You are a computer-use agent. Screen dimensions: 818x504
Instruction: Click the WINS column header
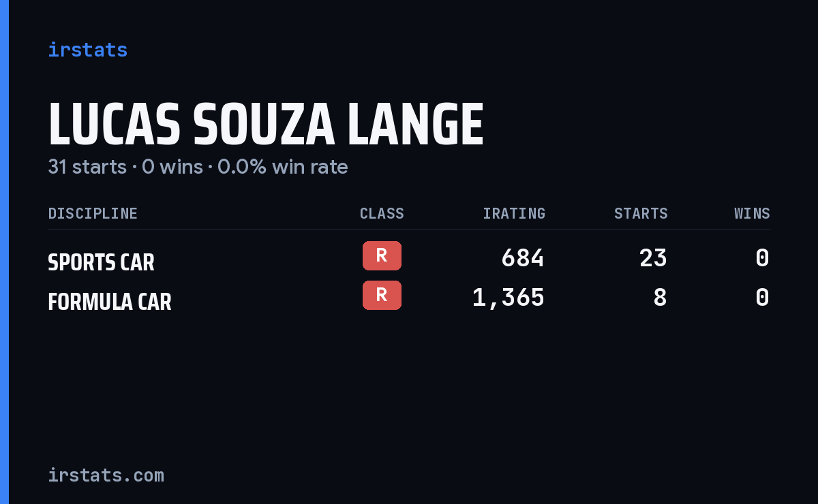pos(752,213)
